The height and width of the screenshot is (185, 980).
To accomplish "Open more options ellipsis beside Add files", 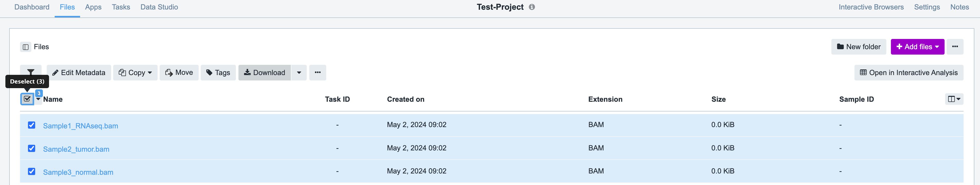I will (955, 47).
